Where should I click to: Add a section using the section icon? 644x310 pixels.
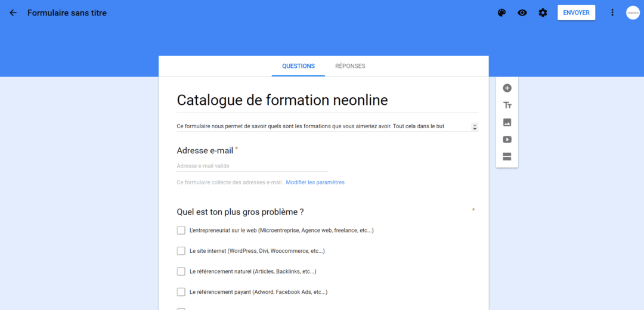click(x=507, y=156)
